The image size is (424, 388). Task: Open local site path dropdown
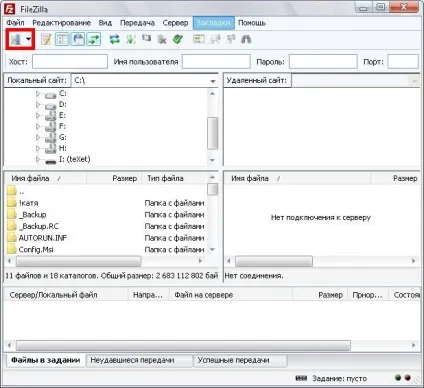point(213,81)
